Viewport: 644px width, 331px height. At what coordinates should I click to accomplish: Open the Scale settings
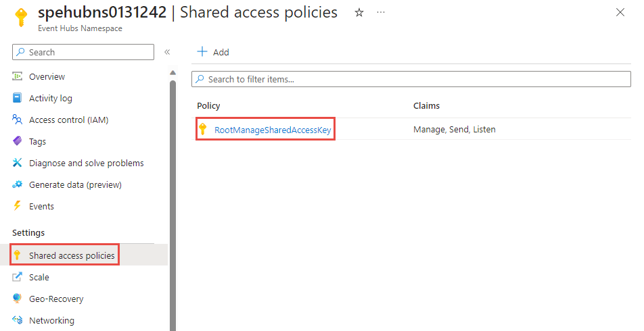coord(39,277)
